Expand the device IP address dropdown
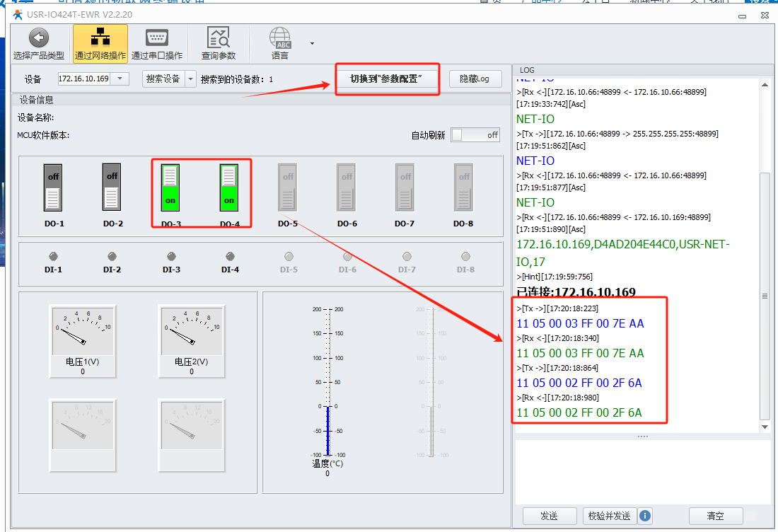This screenshot has height=532, width=778. [x=120, y=79]
